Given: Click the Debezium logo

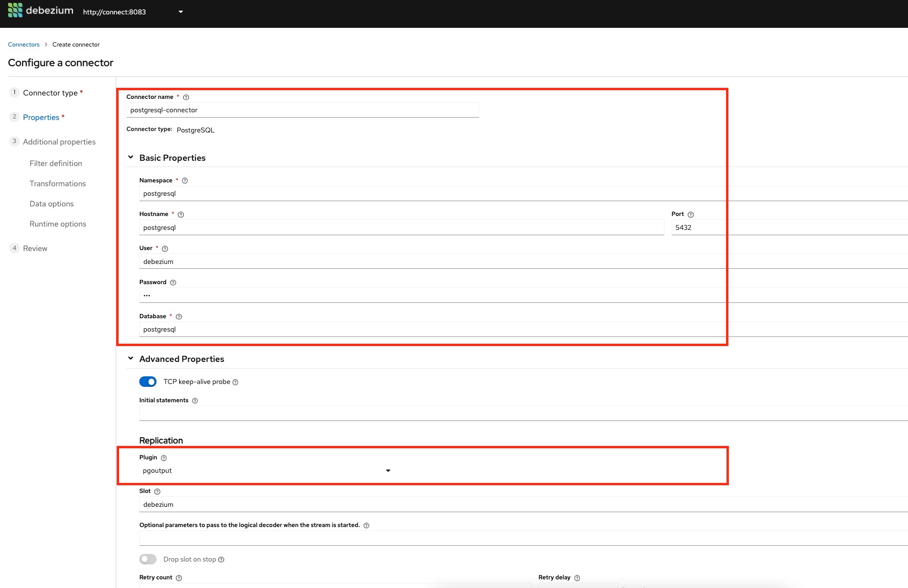Looking at the screenshot, I should point(40,11).
